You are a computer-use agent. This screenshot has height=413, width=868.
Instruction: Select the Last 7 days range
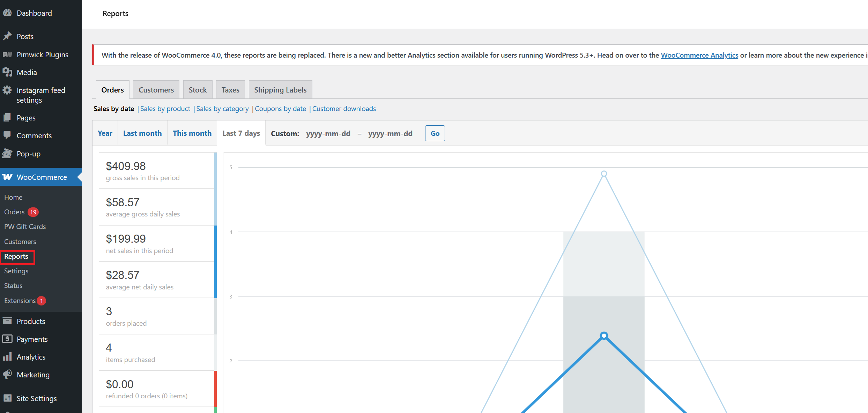241,133
